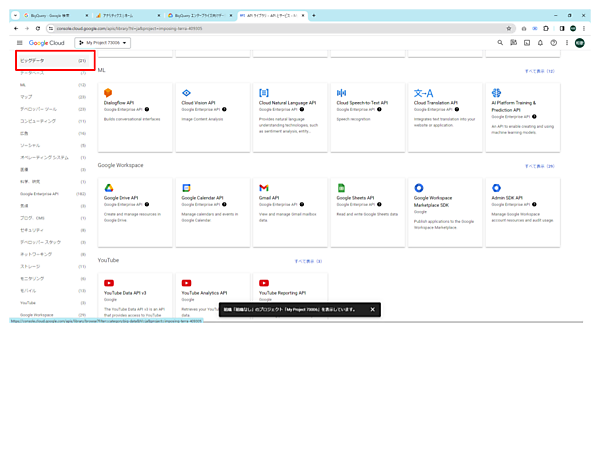Click すべて表示 link for ML section
Screen dimensions: 600x450
pos(540,71)
